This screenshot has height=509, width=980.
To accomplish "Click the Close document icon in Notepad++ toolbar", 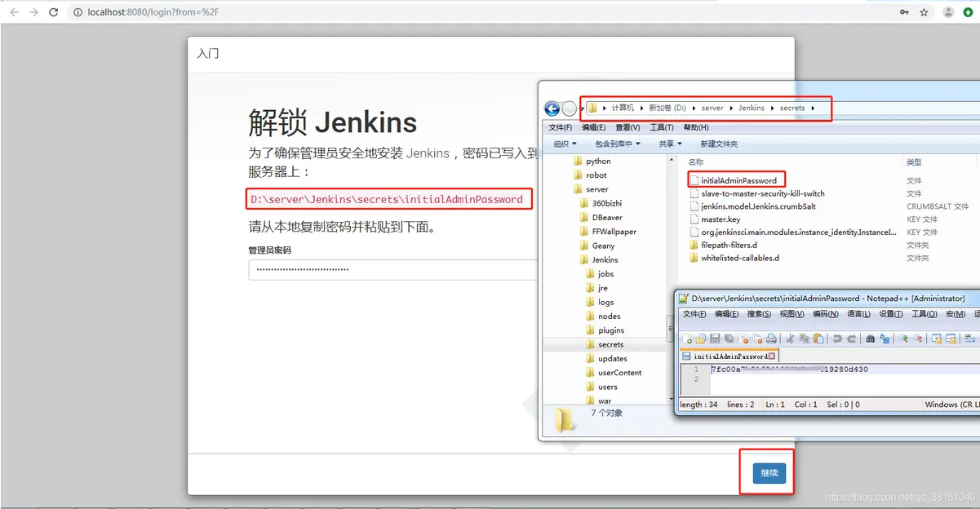I will pyautogui.click(x=743, y=339).
